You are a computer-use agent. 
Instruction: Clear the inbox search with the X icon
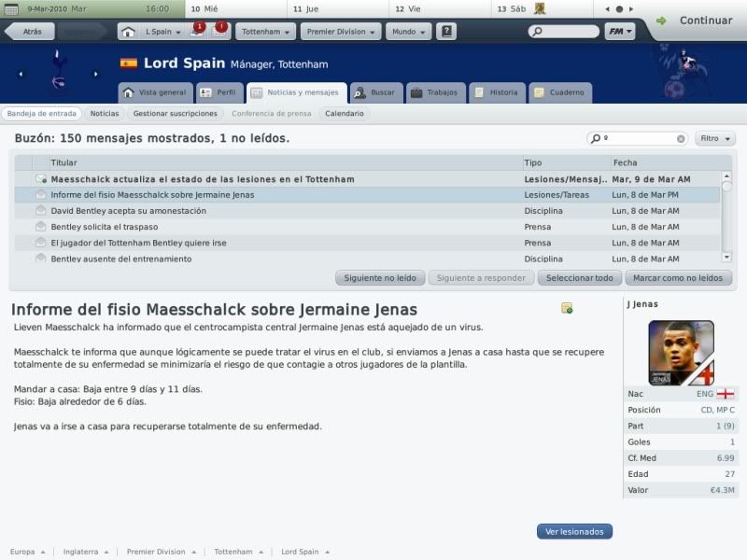[681, 138]
